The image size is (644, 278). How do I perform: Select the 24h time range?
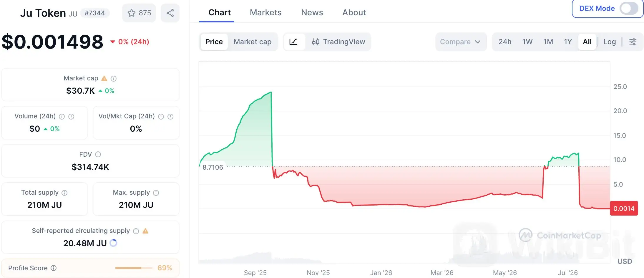pyautogui.click(x=505, y=42)
